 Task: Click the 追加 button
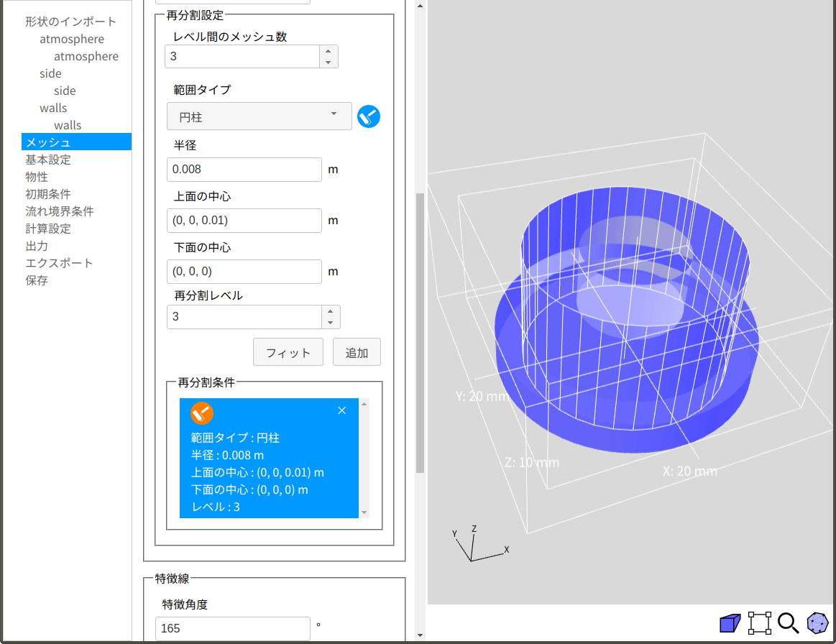tap(357, 352)
